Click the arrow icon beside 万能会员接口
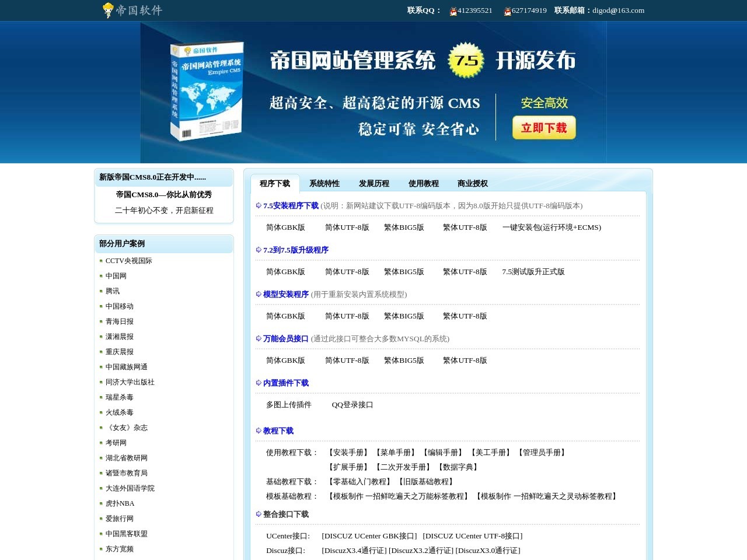Viewport: 747px width, 560px height. pos(257,338)
